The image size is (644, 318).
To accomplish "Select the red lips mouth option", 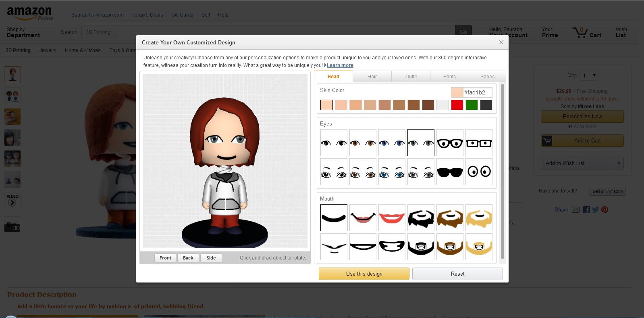I will point(392,218).
